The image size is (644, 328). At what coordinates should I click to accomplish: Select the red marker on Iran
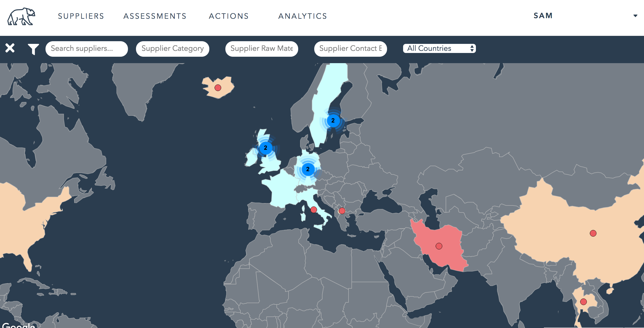(x=439, y=246)
